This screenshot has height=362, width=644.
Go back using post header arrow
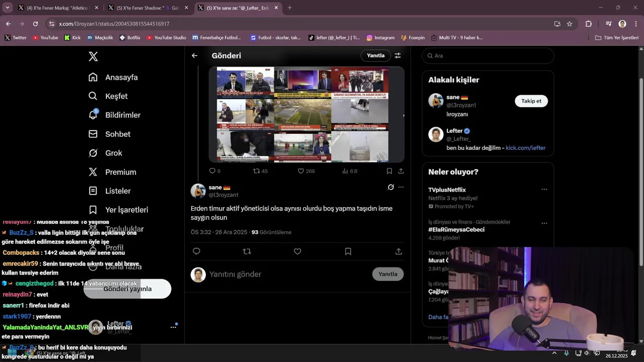(x=195, y=56)
